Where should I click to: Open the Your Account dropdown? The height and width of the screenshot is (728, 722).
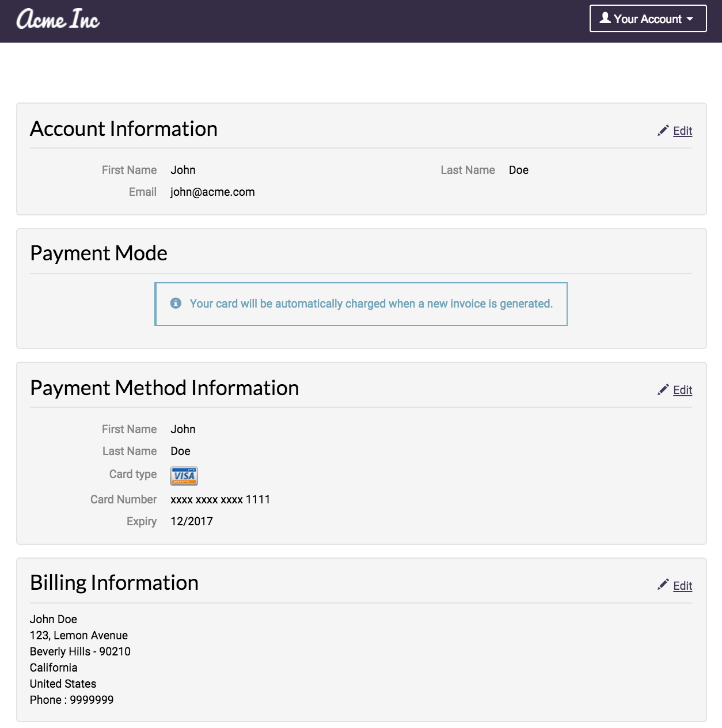pyautogui.click(x=648, y=19)
